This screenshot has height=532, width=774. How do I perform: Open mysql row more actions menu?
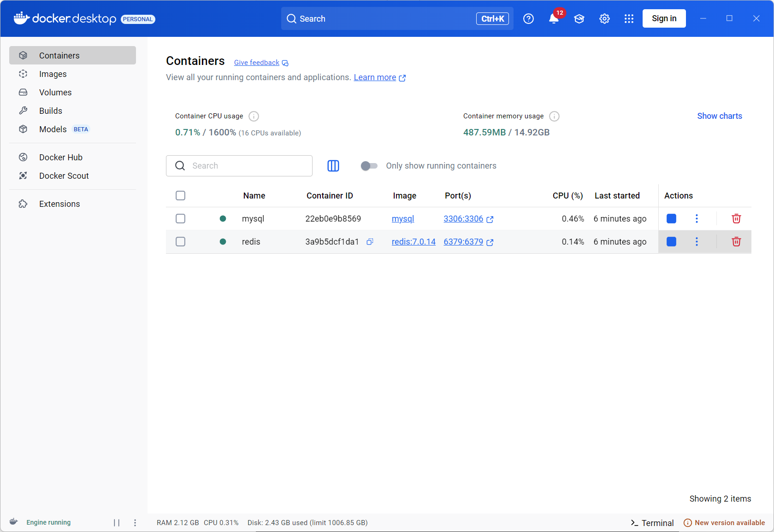[697, 219]
